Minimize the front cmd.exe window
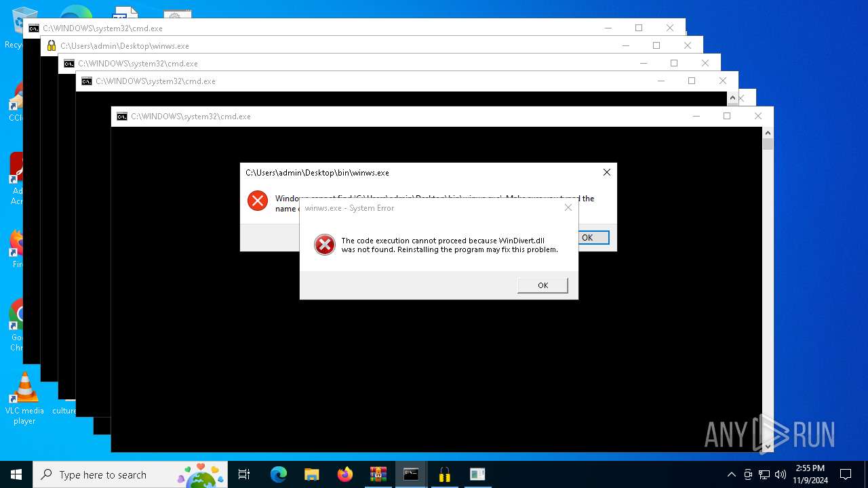The image size is (868, 488). point(696,116)
